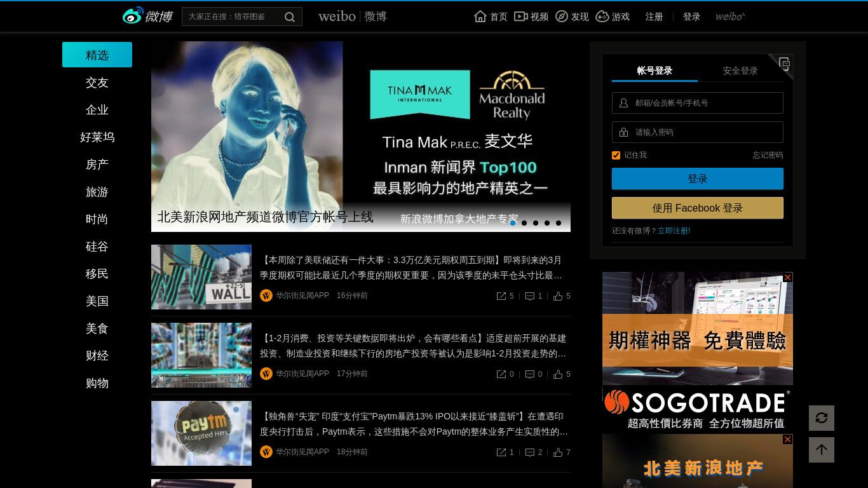Open the 首页 home icon
Viewport: 868px width, 488px height.
[480, 17]
